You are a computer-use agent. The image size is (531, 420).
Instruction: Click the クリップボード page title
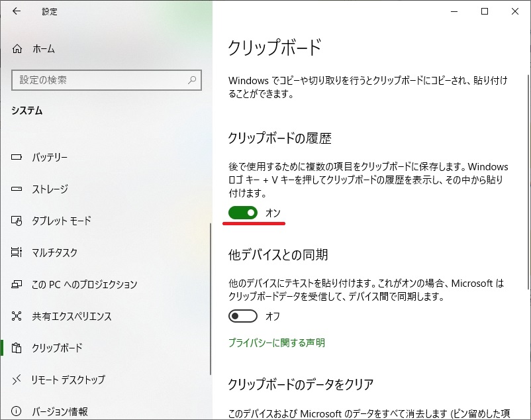coord(275,48)
